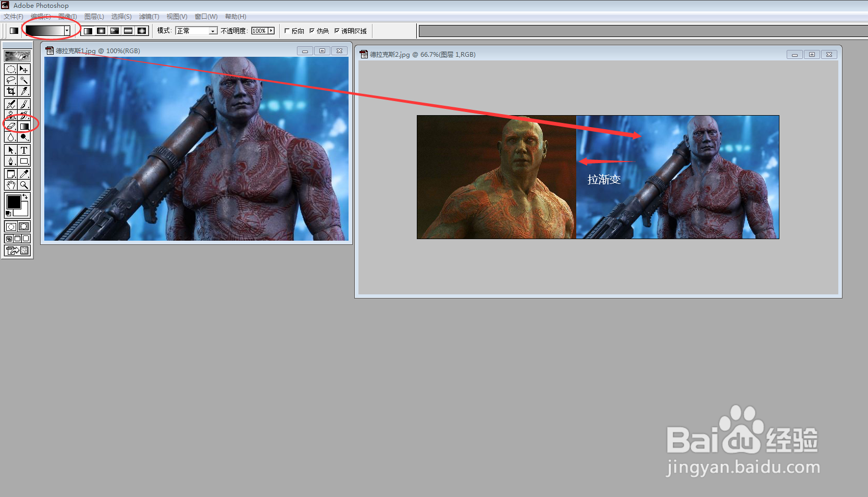Switch to Standard Mode editing

point(11,227)
